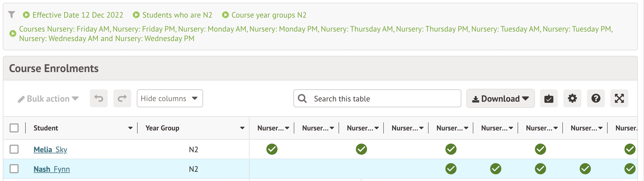
Task: Click the undo arrow button
Action: (99, 98)
